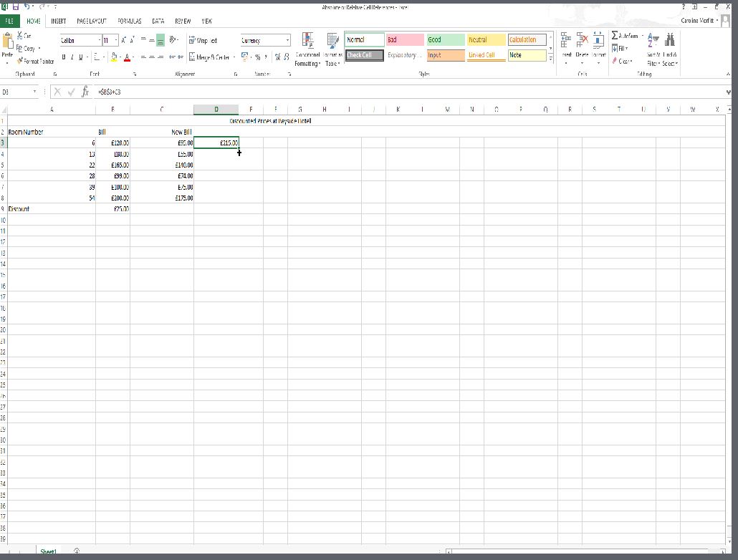Open the font name dropdown
Viewport: 738px width, 560px height.
[x=100, y=41]
